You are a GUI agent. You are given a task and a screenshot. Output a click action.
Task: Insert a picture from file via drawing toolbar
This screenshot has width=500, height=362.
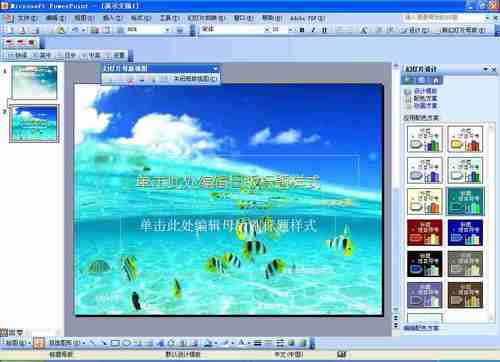194,343
